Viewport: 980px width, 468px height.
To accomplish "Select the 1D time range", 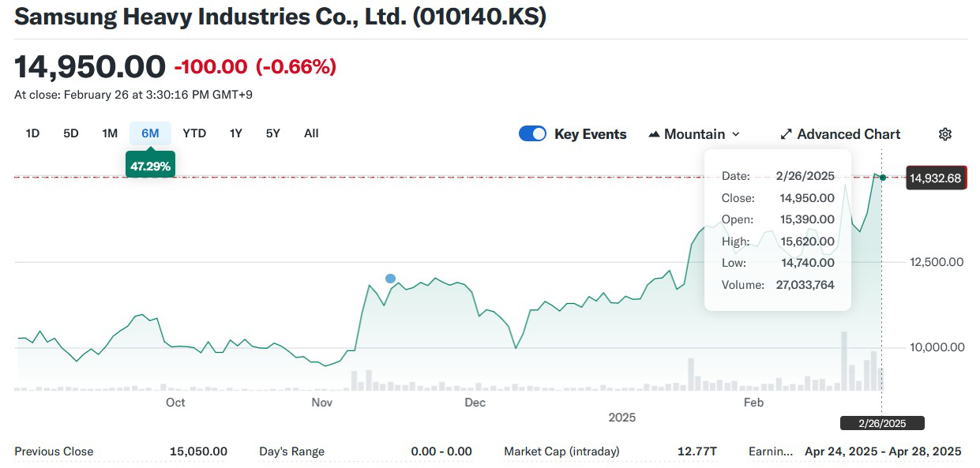I will [x=32, y=133].
